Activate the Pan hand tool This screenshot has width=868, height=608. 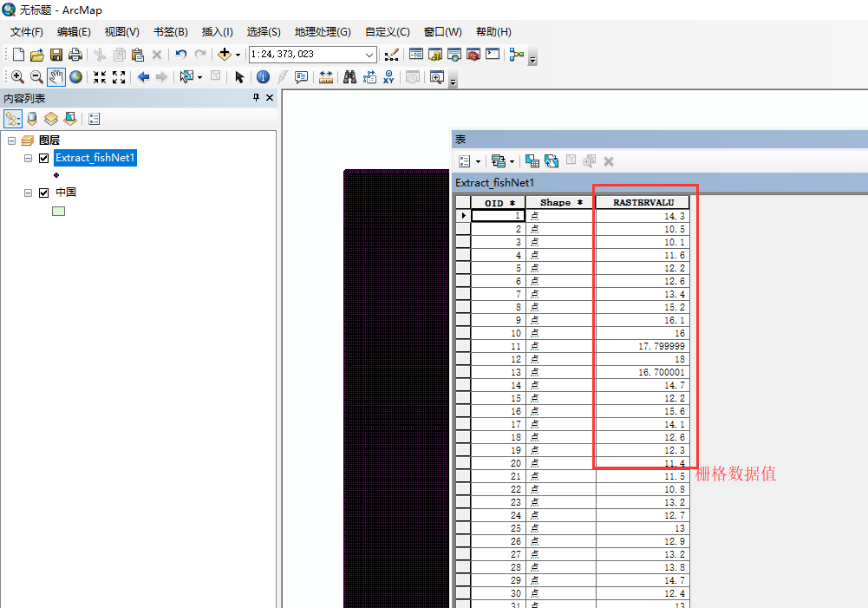55,77
